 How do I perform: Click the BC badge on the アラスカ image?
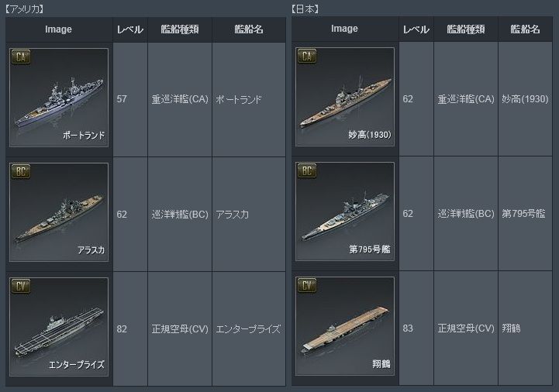21,172
